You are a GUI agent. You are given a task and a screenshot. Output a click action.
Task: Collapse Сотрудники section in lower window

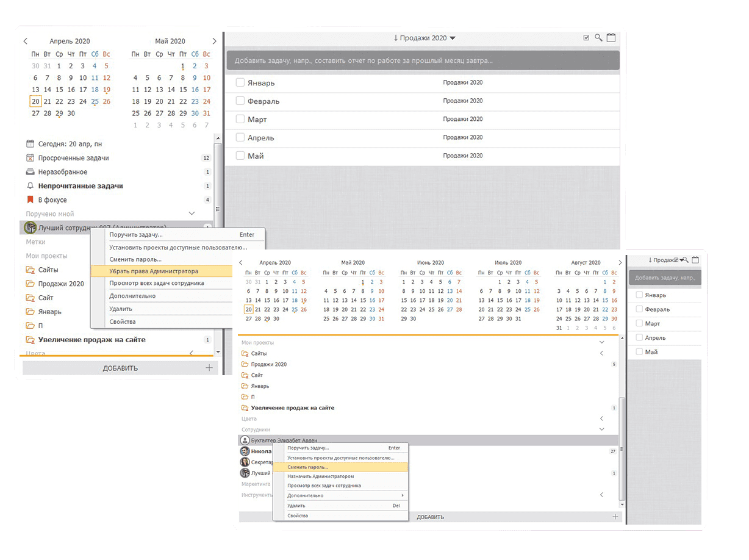pyautogui.click(x=601, y=429)
